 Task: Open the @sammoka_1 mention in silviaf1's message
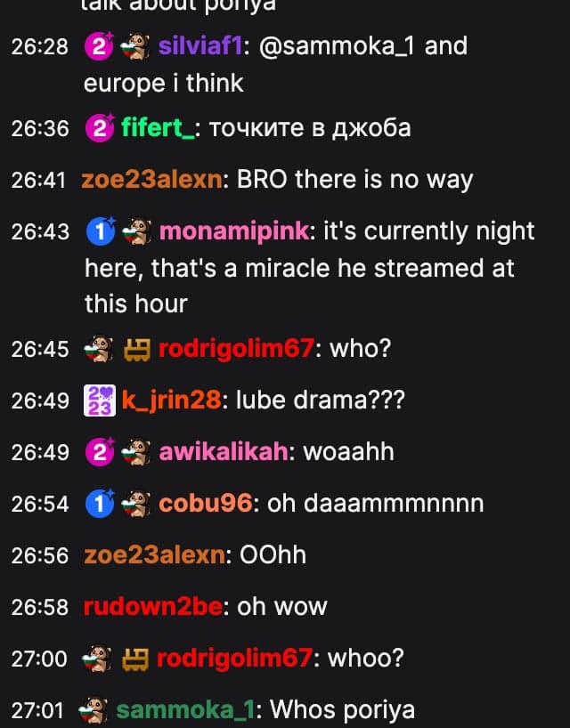pos(337,46)
